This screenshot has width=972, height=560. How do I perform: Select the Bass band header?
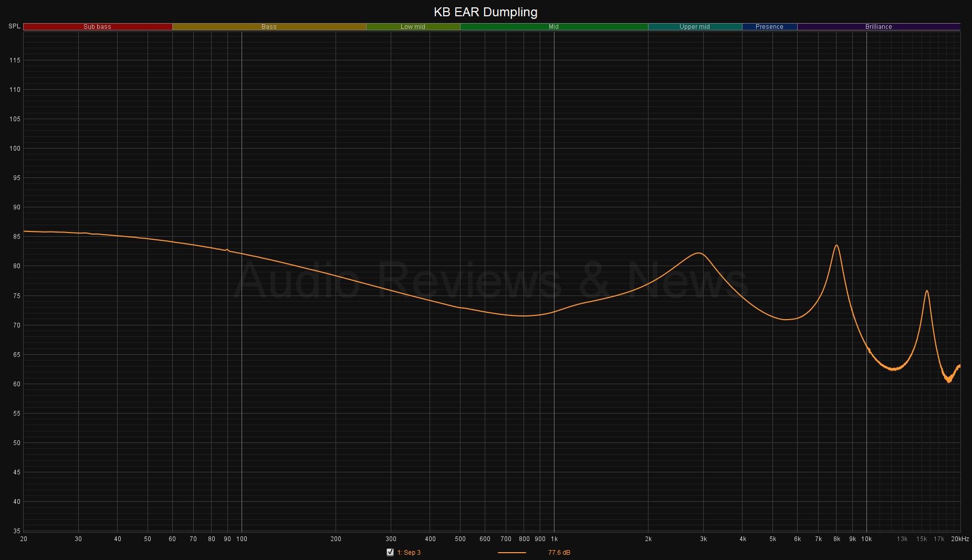coord(269,27)
